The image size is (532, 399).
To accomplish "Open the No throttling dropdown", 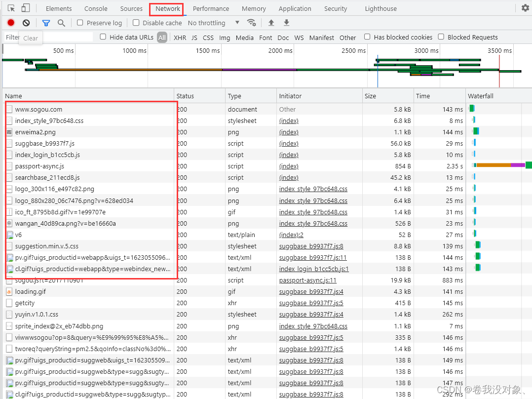I will pos(214,23).
